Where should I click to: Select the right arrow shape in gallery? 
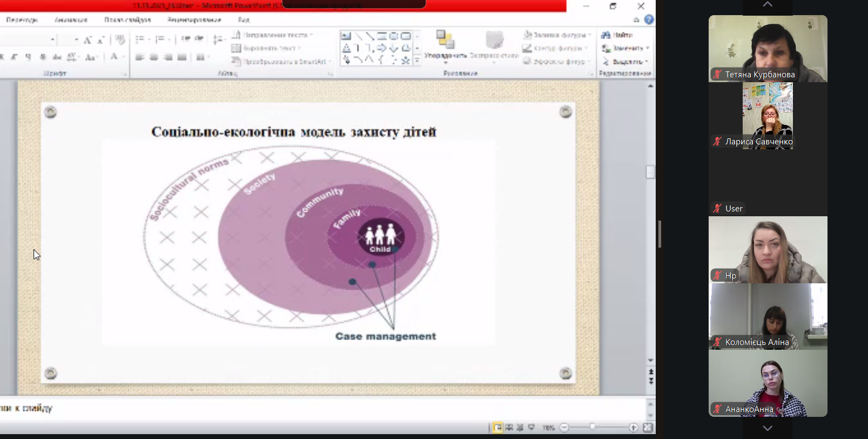[382, 48]
